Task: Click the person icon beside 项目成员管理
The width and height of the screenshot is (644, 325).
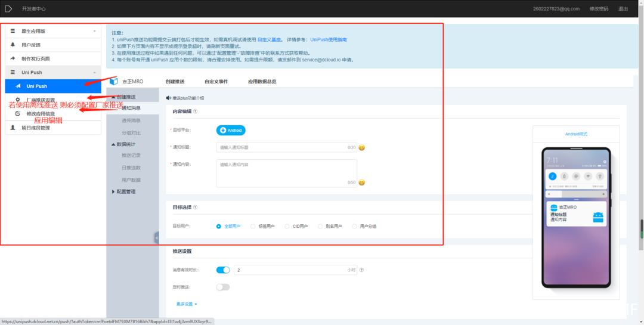Action: pyautogui.click(x=13, y=128)
